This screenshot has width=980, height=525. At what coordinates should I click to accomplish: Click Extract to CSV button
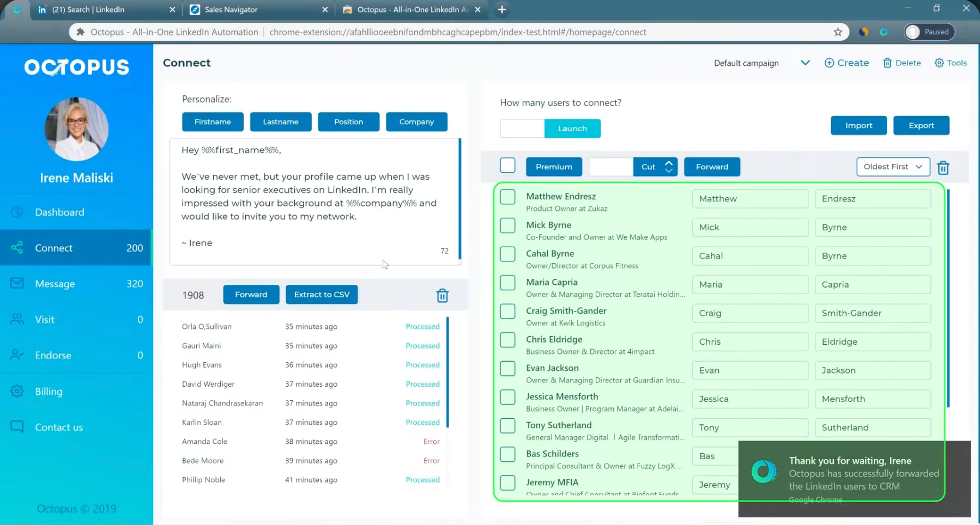tap(322, 294)
